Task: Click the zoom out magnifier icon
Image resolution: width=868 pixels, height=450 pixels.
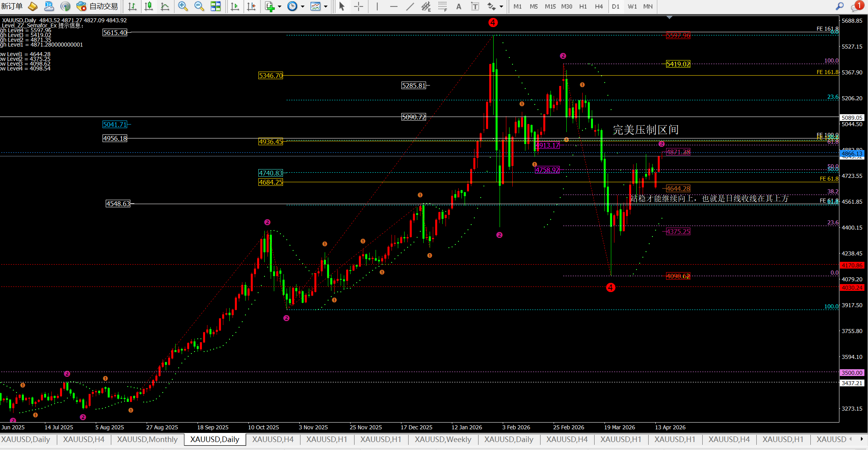Action: tap(199, 6)
